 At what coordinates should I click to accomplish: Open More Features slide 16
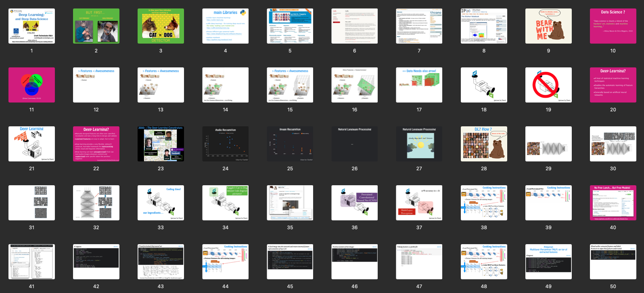click(x=354, y=85)
